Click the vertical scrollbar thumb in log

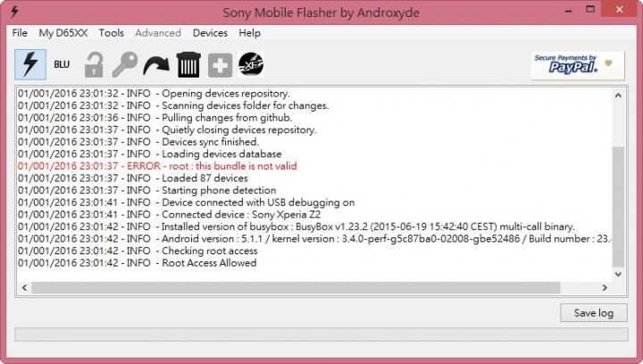tap(618, 207)
